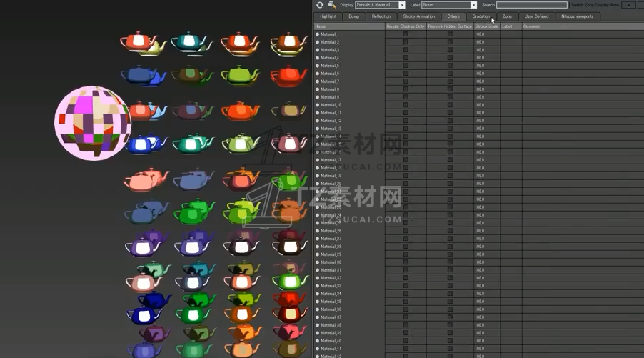This screenshot has width=644, height=358.
Task: Select the checkered pink sphere in the viewport
Action: (92, 123)
